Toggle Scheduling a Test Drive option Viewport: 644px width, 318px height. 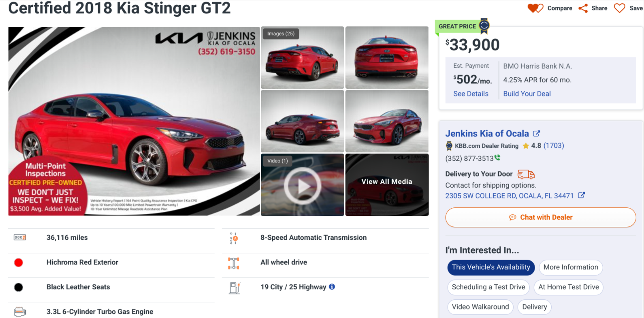488,287
